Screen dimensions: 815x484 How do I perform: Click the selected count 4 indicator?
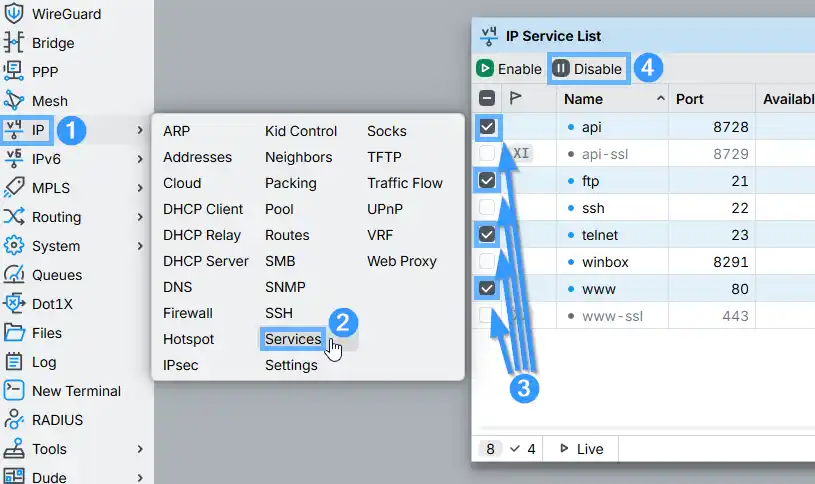click(523, 449)
